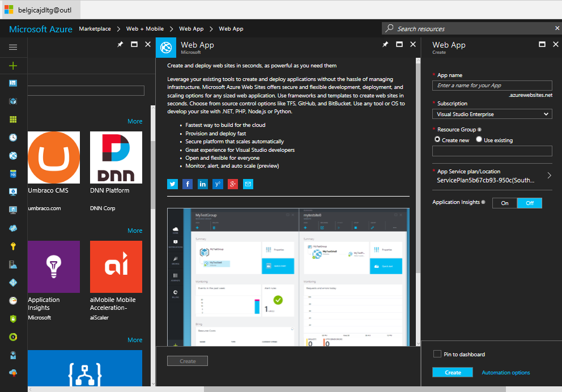Click the Google Plus share icon
The height and width of the screenshot is (392, 562).
(233, 184)
